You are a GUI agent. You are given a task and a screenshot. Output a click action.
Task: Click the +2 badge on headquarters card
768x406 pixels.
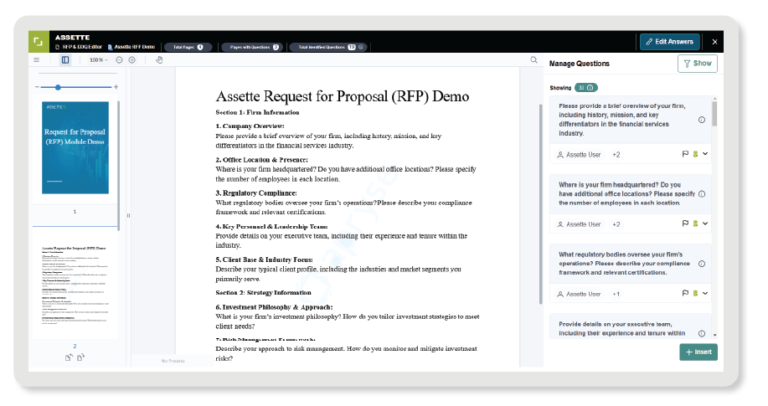tap(616, 224)
